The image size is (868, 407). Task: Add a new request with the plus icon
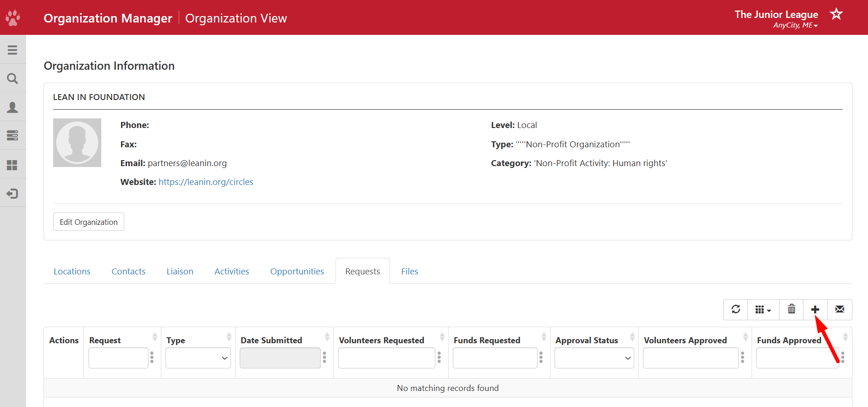point(815,310)
